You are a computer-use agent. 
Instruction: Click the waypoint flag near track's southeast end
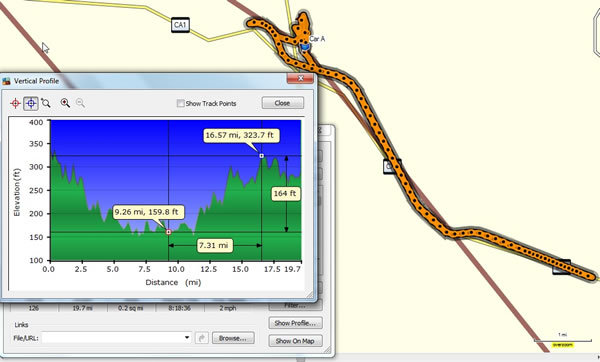pos(562,267)
